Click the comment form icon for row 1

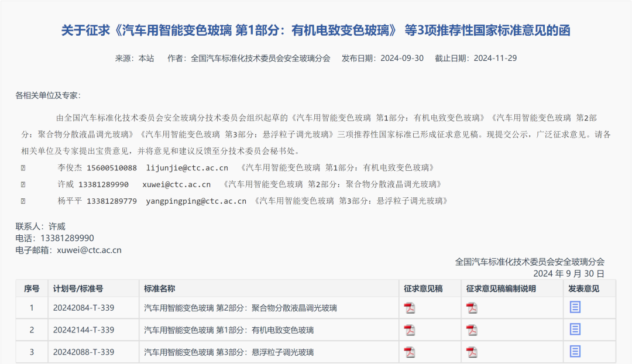(575, 307)
